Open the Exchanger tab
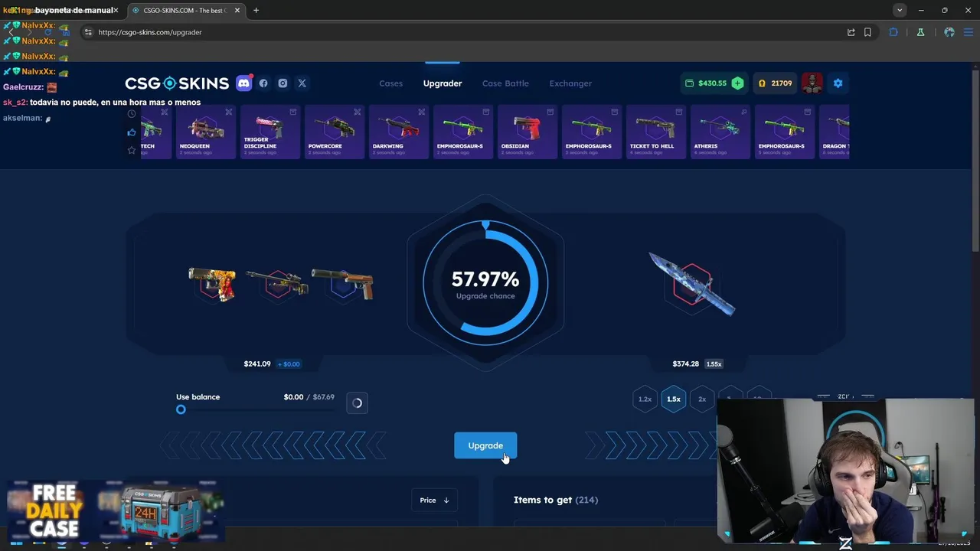This screenshot has width=980, height=551. coord(570,83)
